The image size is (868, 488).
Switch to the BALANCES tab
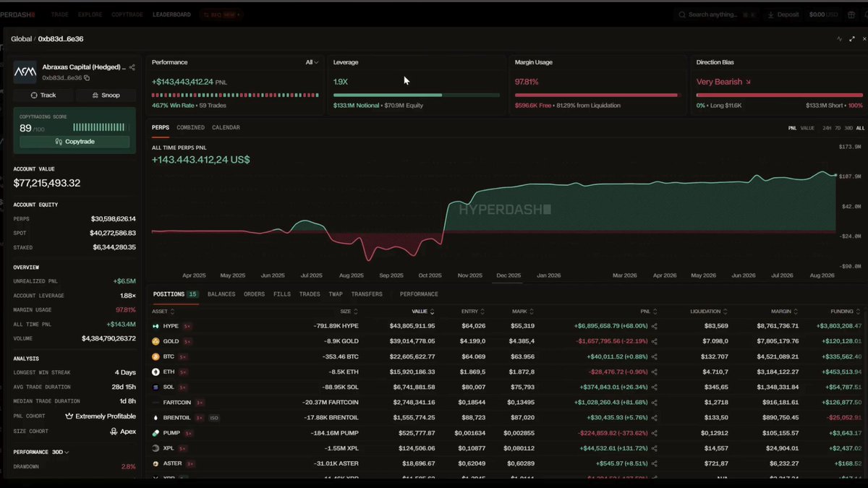point(221,294)
